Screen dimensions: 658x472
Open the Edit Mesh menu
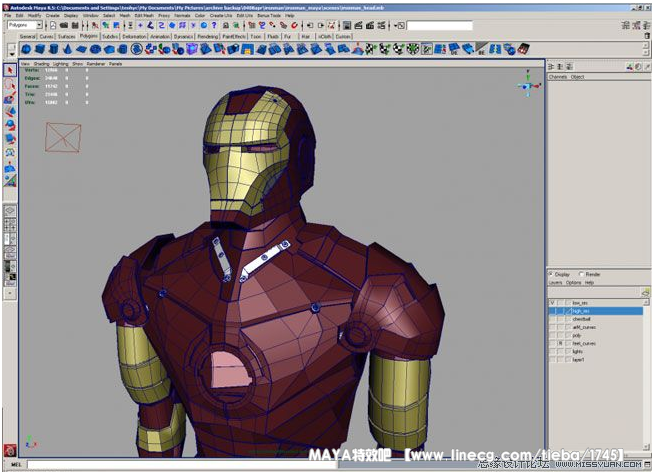pos(144,16)
